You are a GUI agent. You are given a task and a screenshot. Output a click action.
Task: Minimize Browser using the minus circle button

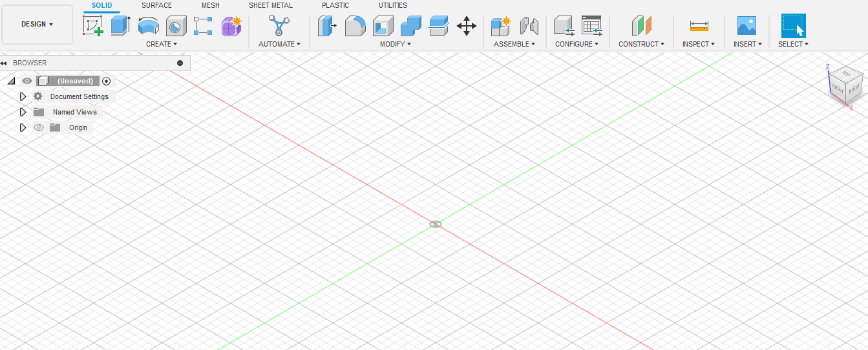[x=180, y=63]
